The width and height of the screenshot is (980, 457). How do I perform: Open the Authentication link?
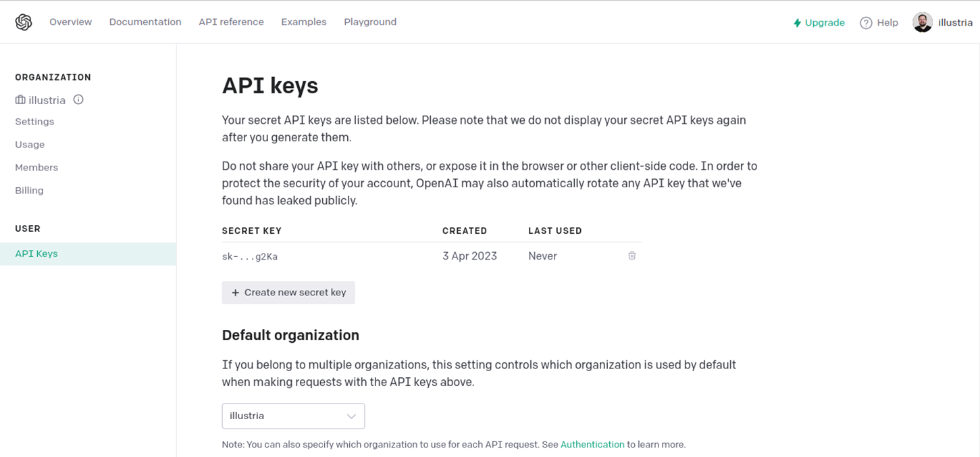click(x=592, y=444)
